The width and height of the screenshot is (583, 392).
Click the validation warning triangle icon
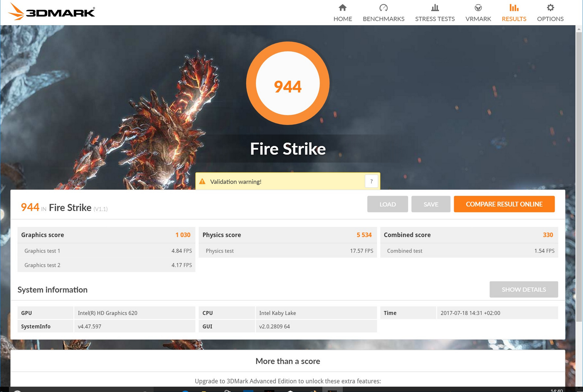[202, 181]
